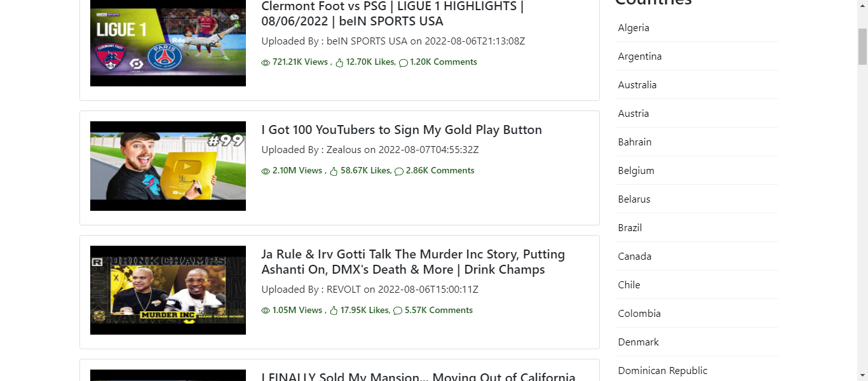
Task: Click the thumbs-up icon beside 17.95K Likes
Action: 334,311
